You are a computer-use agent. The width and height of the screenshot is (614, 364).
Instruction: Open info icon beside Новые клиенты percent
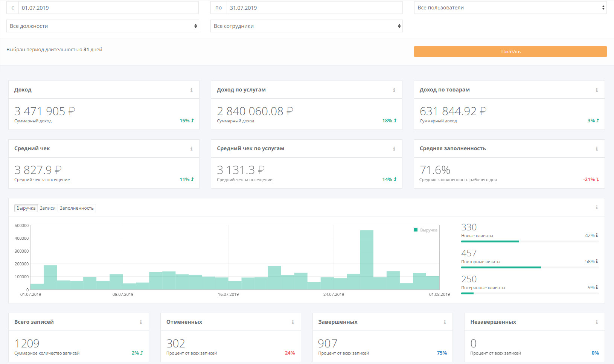597,236
